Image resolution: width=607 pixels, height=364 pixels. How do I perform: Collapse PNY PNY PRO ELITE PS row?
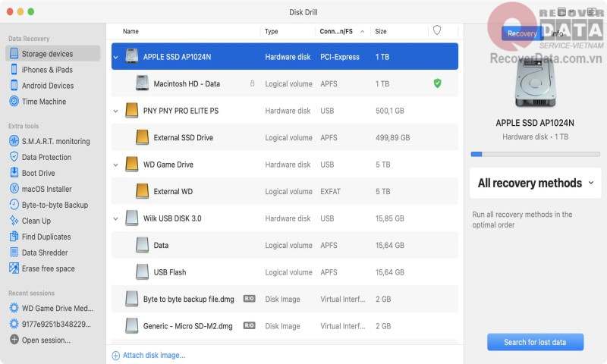(x=116, y=111)
